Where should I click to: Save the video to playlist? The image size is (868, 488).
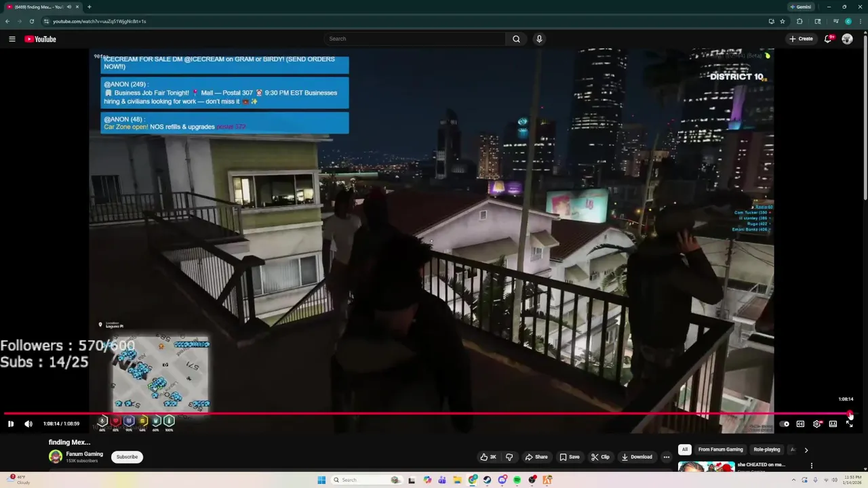click(569, 457)
